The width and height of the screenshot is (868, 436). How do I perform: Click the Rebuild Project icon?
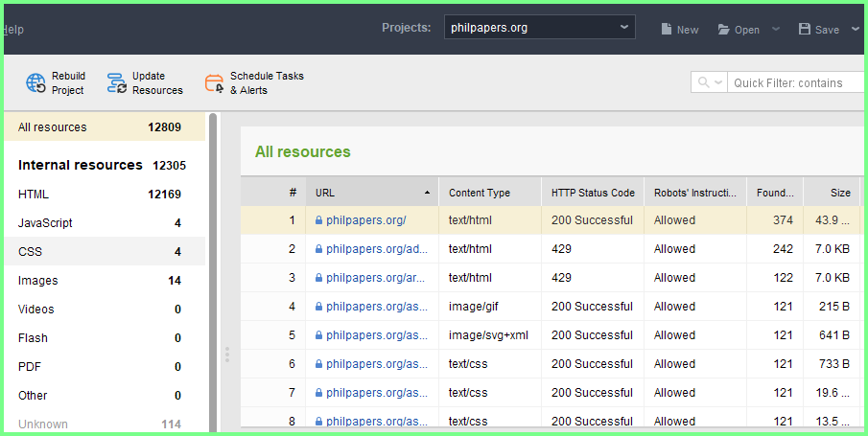(35, 83)
